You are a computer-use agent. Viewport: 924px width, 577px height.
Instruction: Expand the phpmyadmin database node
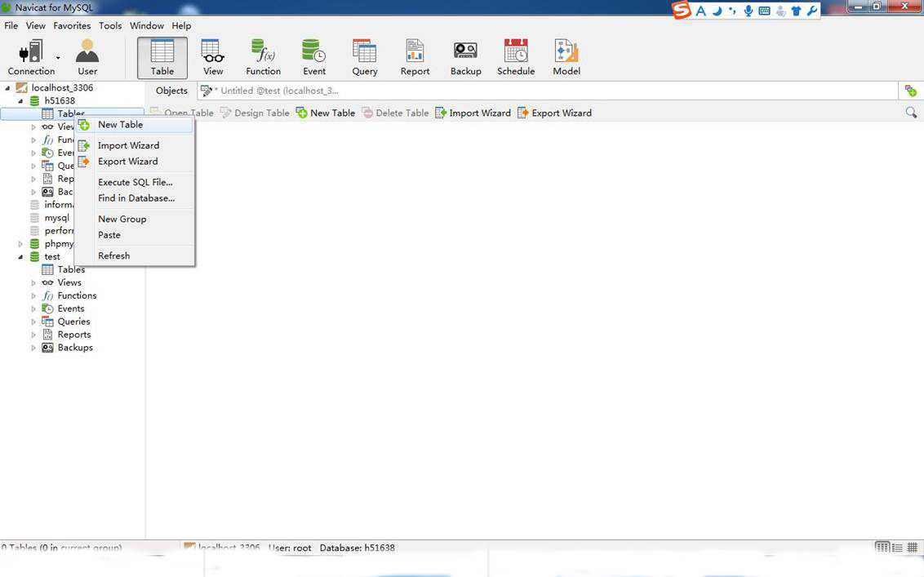coord(20,243)
